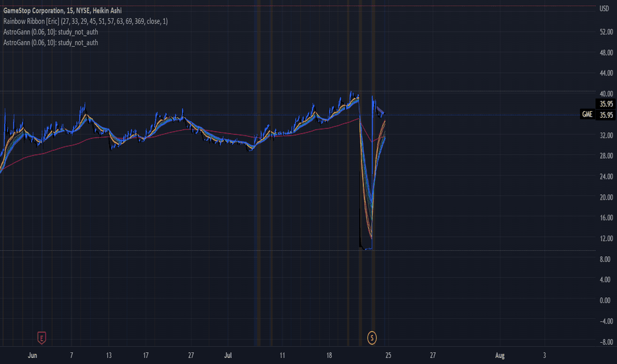Screen dimensions: 617x364
Task: Click the -8.00 price axis label
Action: click(606, 341)
